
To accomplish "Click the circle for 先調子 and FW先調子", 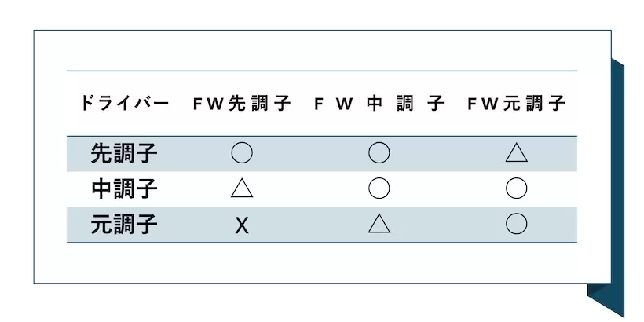I will click(242, 153).
